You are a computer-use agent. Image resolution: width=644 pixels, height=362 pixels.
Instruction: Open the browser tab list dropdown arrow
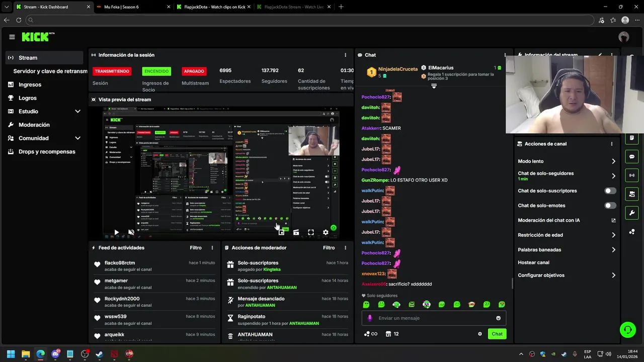coord(6,7)
